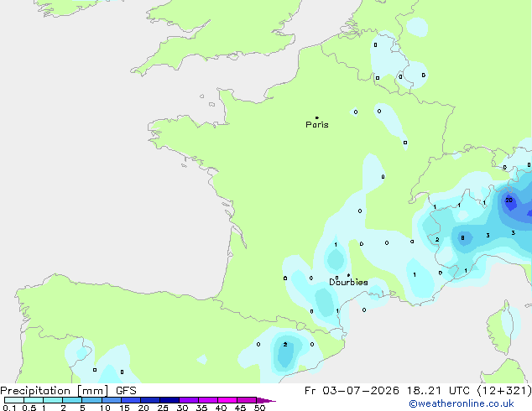Click the forecast date "Fr 03-07-2026" text
Screen dimensions: 532x411
tap(352, 391)
